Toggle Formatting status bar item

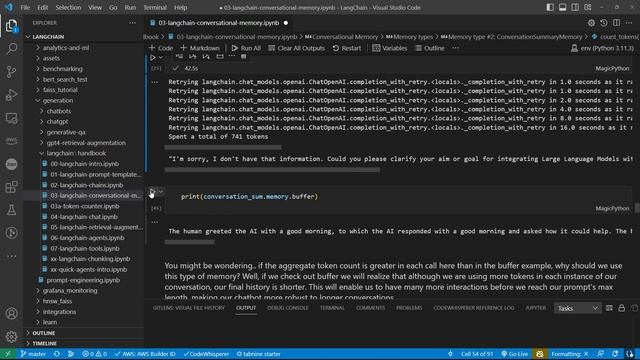pos(569,354)
